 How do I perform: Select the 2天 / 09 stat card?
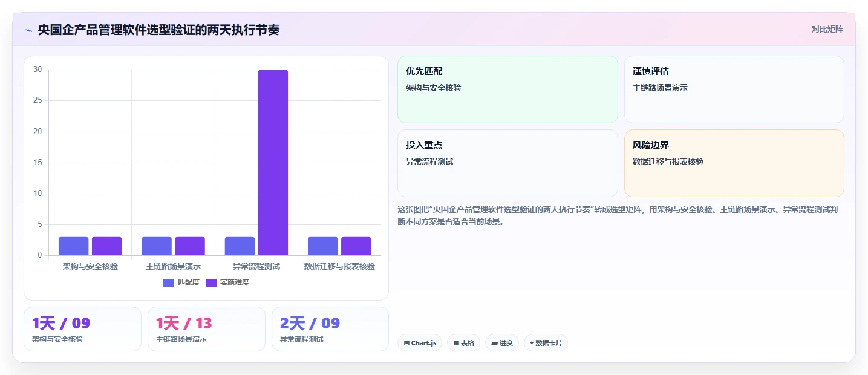[330, 329]
